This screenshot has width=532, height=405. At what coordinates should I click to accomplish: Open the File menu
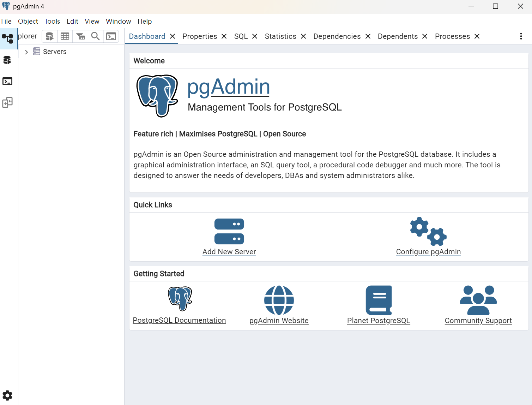click(6, 21)
